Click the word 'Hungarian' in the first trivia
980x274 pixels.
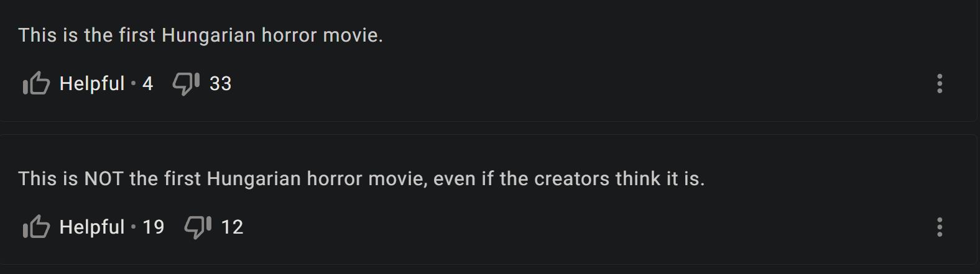point(208,35)
